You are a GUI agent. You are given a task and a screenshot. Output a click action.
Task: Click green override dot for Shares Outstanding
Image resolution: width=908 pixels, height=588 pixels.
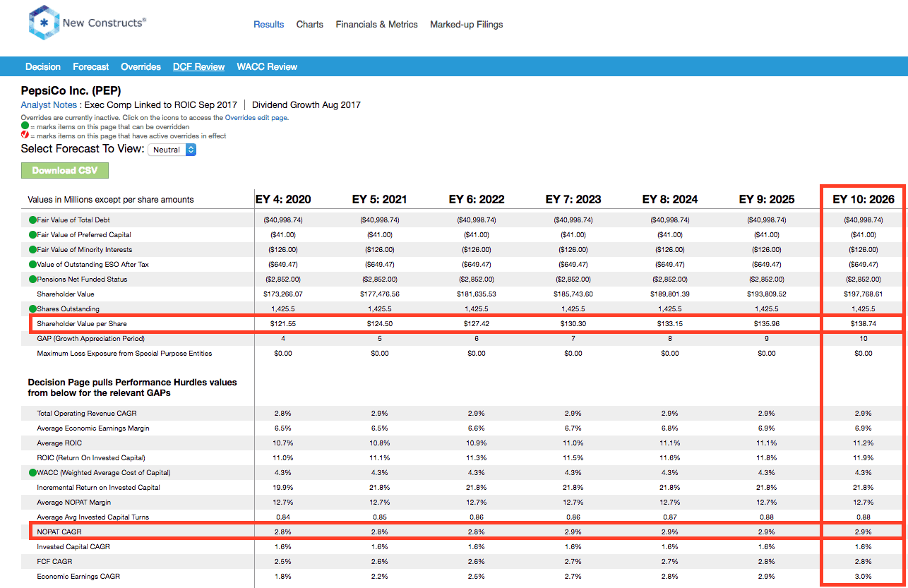tap(32, 309)
